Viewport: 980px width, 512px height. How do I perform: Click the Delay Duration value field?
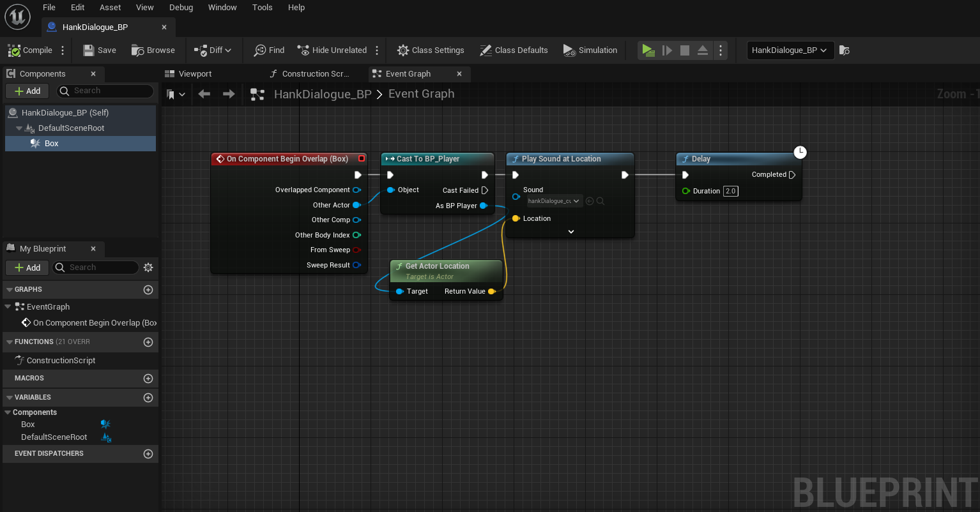730,191
